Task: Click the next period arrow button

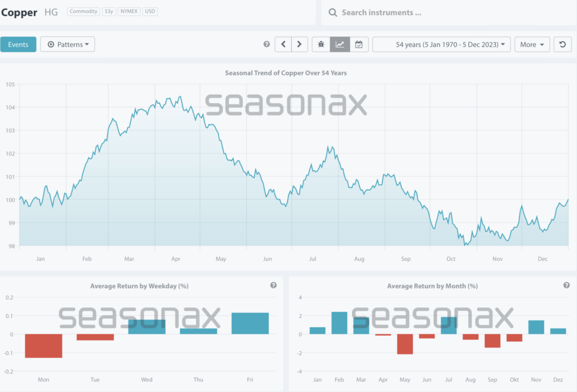Action: pos(300,44)
